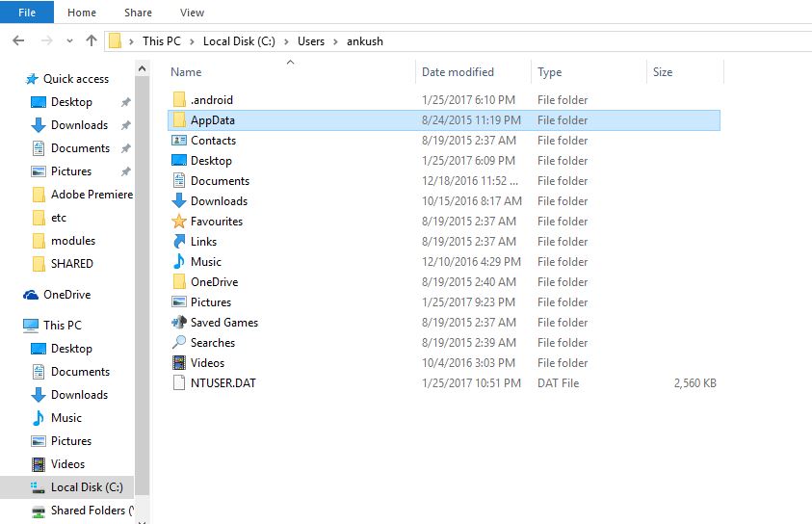Navigate to Local Disk (C:) in breadcrumb

click(x=239, y=41)
